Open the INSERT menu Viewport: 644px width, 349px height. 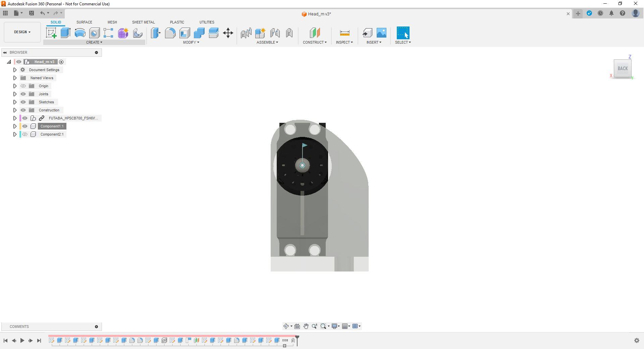point(374,42)
